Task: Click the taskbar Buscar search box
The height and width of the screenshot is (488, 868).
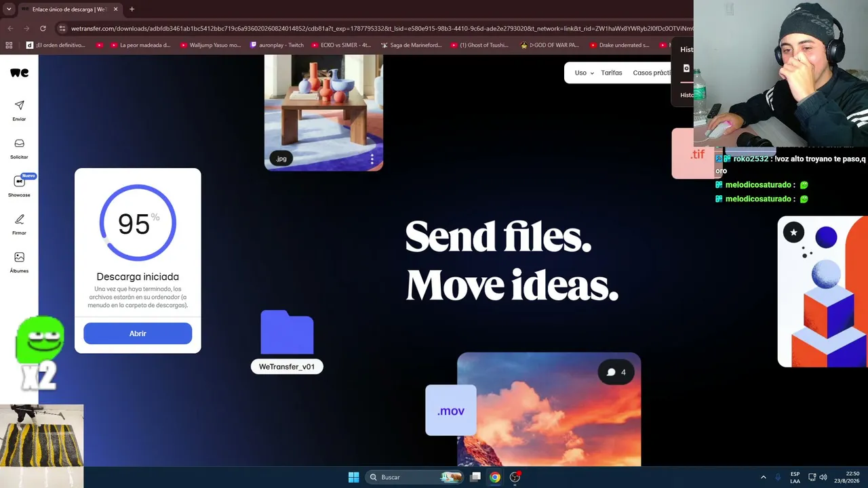Action: [x=415, y=477]
